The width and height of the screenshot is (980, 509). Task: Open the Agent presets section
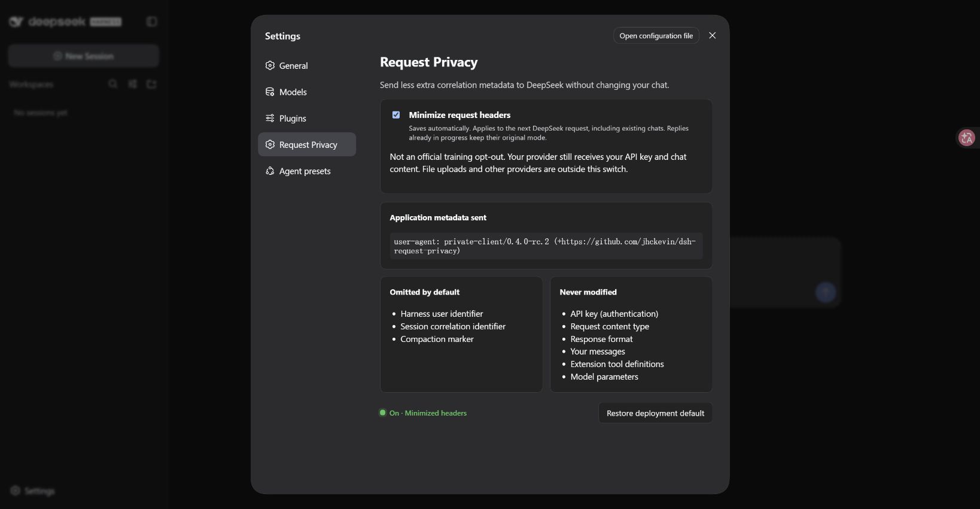[307, 171]
